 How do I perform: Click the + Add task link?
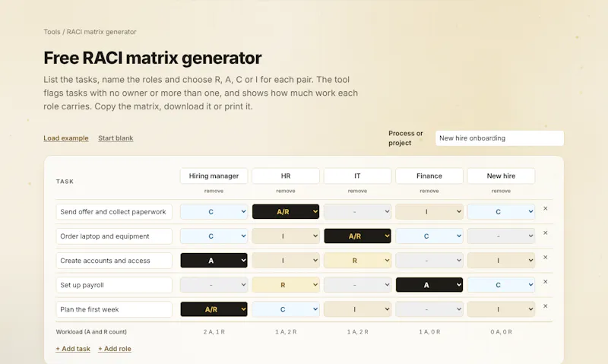click(73, 349)
